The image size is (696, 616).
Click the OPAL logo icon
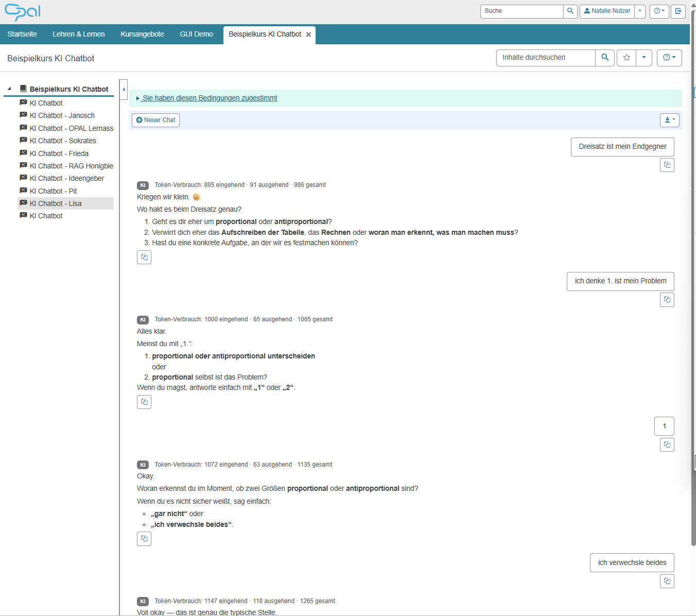click(23, 12)
